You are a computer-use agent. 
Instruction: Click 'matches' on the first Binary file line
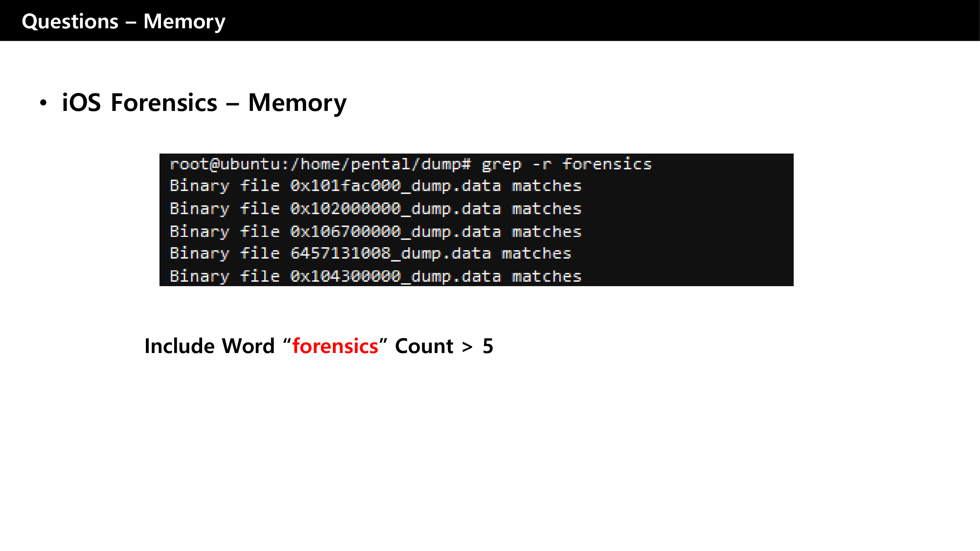(x=546, y=186)
